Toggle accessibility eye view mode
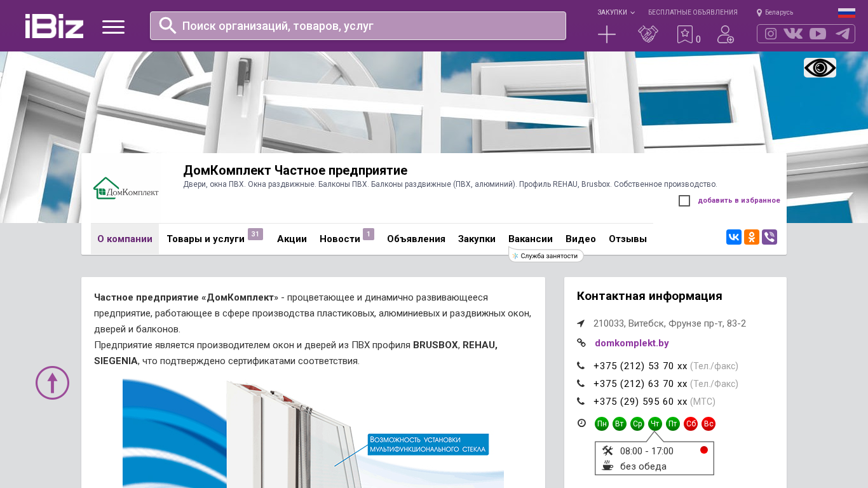The height and width of the screenshot is (488, 868). pyautogui.click(x=820, y=67)
